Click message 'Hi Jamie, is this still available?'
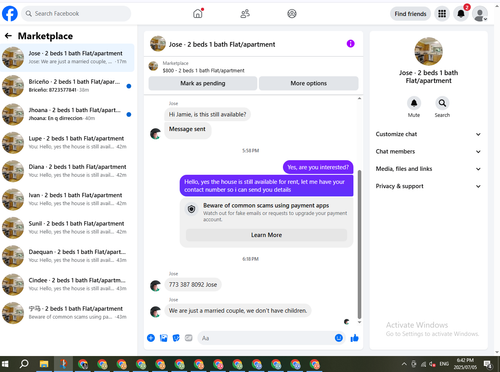The width and height of the screenshot is (500, 372). (207, 114)
